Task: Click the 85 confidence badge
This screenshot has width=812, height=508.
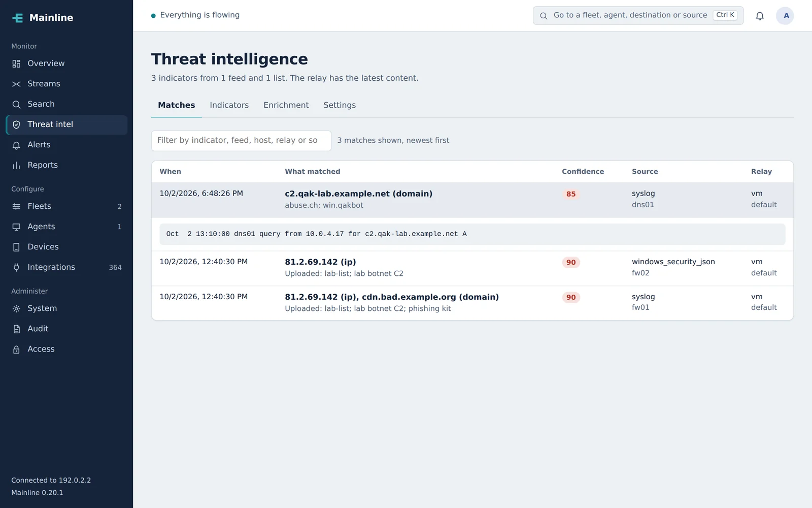Action: click(x=571, y=194)
